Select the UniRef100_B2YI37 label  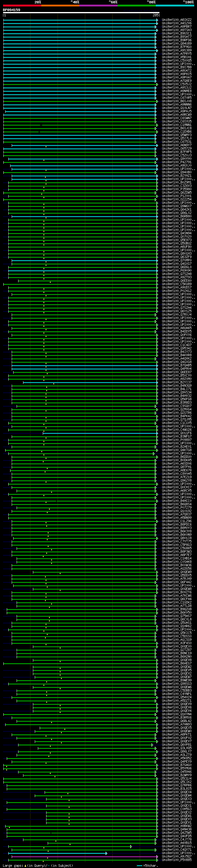point(176,382)
